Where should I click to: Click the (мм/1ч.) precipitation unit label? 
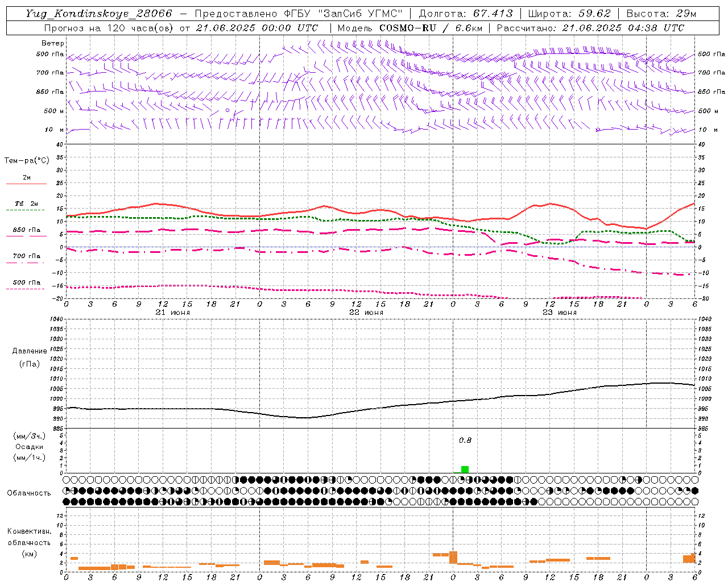tap(30, 458)
